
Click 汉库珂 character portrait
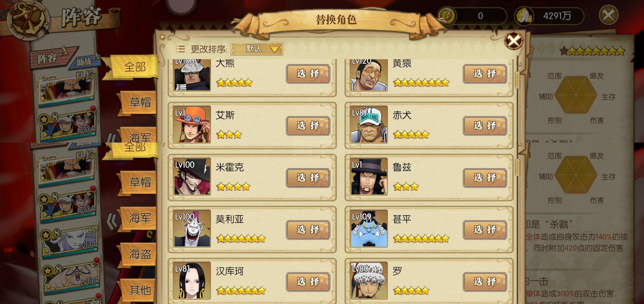click(192, 281)
